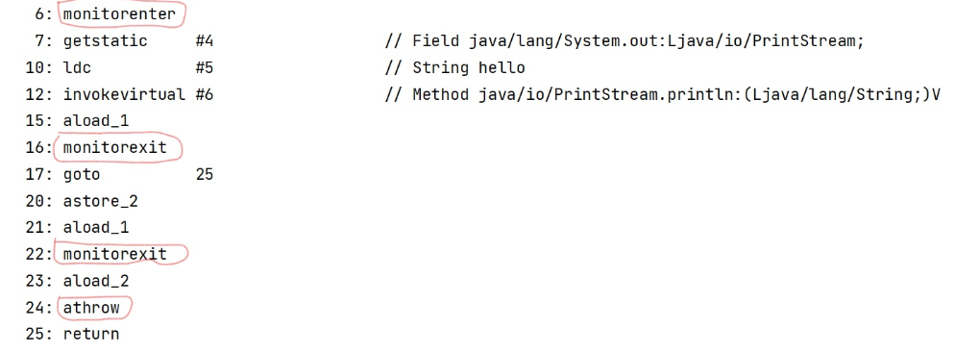Image resolution: width=980 pixels, height=353 pixels.
Task: Click the circled monitorexit on line 16
Action: tap(115, 148)
